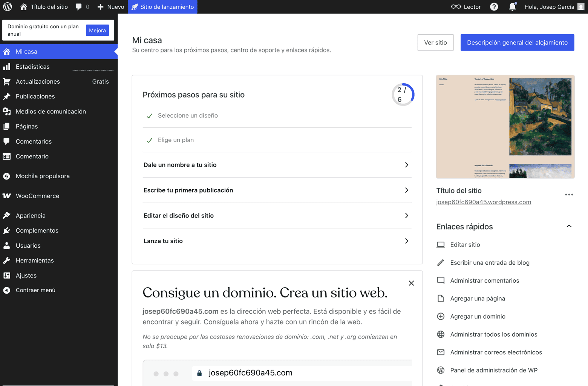Open the Ajustes menu item
Viewport: 588px width, 386px height.
pyautogui.click(x=59, y=276)
